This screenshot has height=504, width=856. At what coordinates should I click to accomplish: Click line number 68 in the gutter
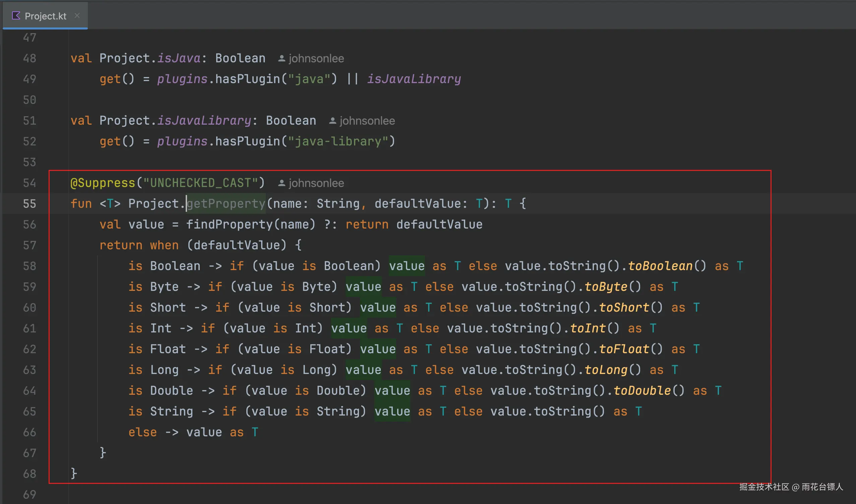tap(29, 474)
